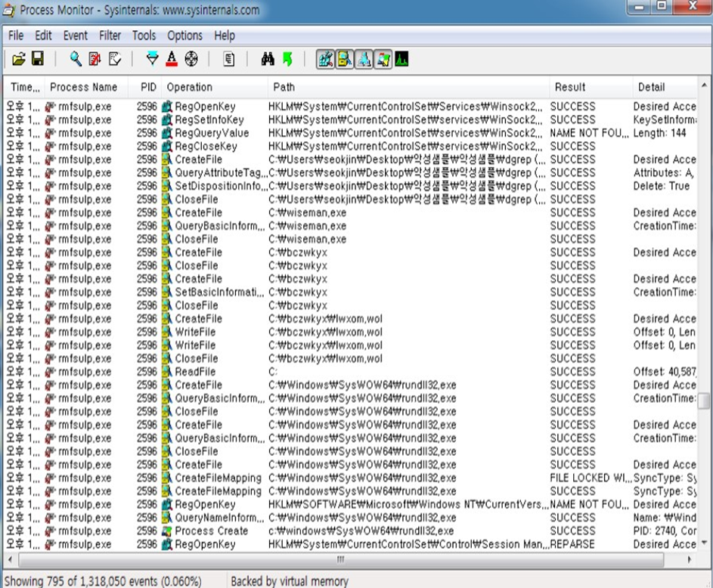Click the Clear display icon
The width and height of the screenshot is (713, 588).
[115, 59]
